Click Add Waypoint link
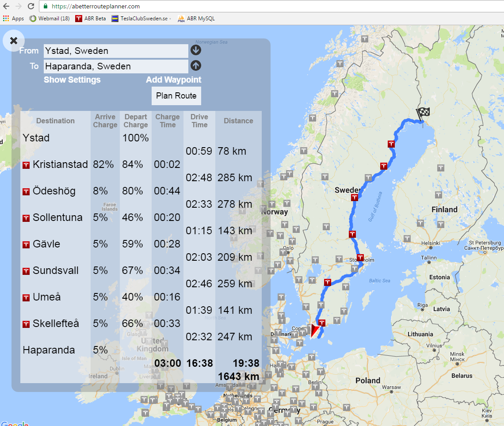The image size is (504, 426). (x=174, y=80)
